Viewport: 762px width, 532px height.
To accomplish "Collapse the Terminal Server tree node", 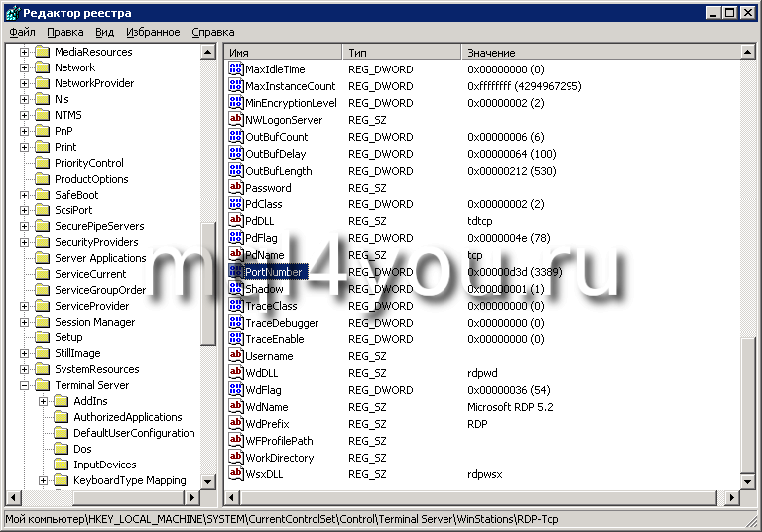I will pyautogui.click(x=25, y=385).
